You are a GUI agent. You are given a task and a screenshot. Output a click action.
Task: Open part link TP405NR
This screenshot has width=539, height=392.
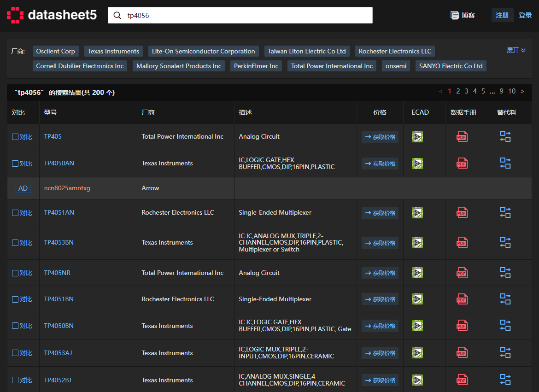(57, 273)
